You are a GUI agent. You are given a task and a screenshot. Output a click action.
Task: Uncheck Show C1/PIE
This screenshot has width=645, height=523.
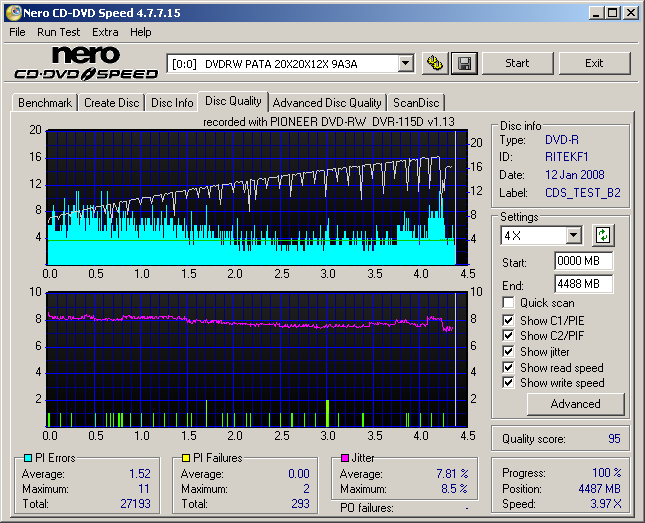[x=508, y=320]
